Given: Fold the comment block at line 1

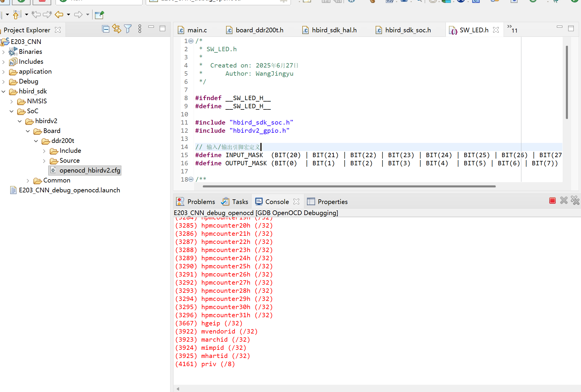Looking at the screenshot, I should (x=191, y=41).
